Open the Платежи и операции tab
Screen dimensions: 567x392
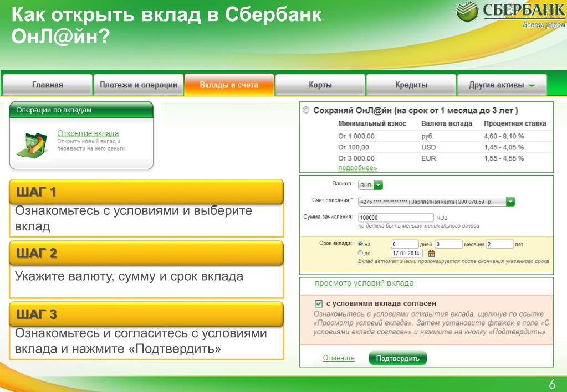pyautogui.click(x=139, y=85)
